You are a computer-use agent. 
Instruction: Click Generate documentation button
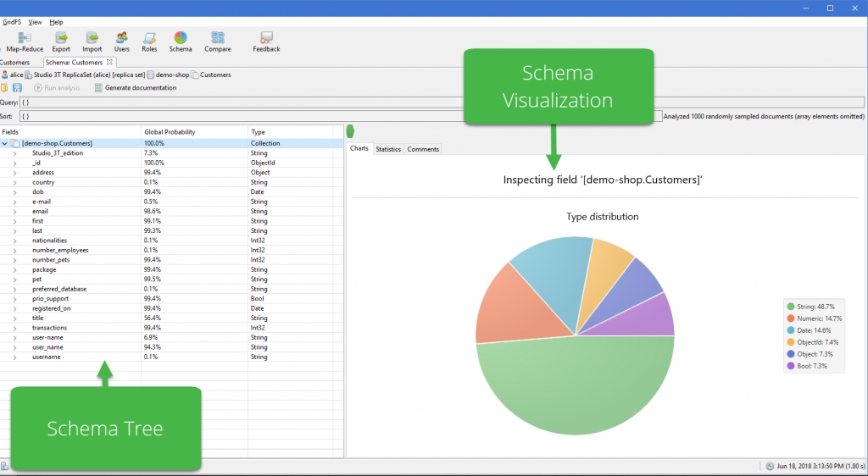[x=136, y=88]
